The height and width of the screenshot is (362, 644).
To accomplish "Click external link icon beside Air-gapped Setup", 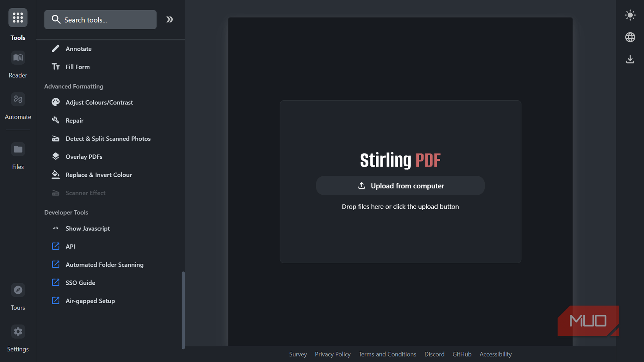I will coord(55,300).
